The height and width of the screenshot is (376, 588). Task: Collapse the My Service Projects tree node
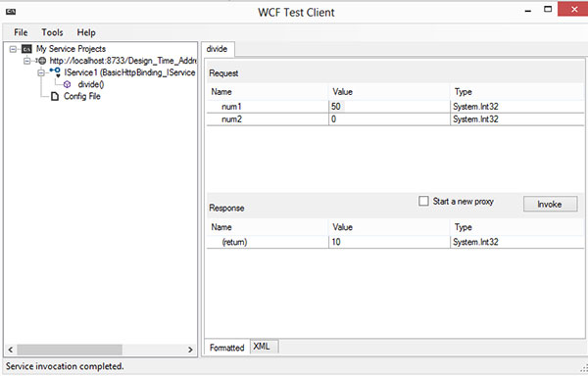[x=13, y=49]
